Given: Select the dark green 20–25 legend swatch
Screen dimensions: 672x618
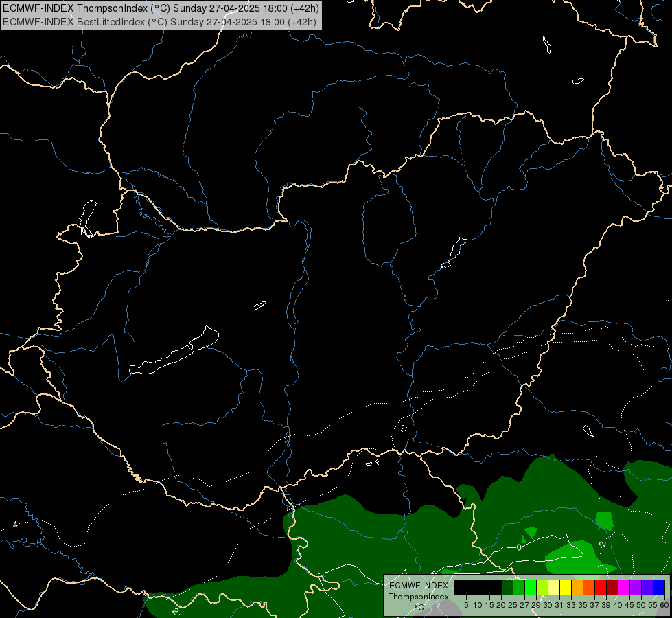Looking at the screenshot, I should (x=507, y=587).
